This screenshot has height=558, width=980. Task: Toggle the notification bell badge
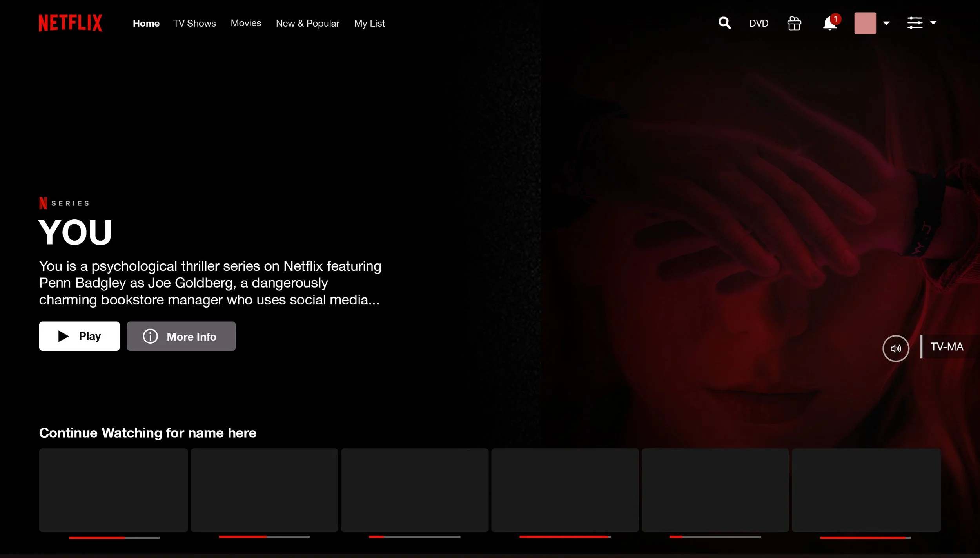pos(835,18)
